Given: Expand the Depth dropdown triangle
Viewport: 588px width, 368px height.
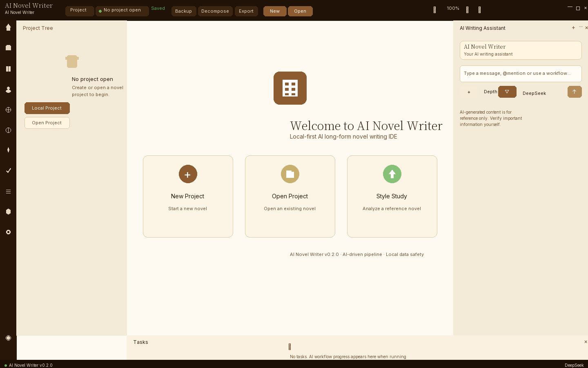Looking at the screenshot, I should coord(507,92).
